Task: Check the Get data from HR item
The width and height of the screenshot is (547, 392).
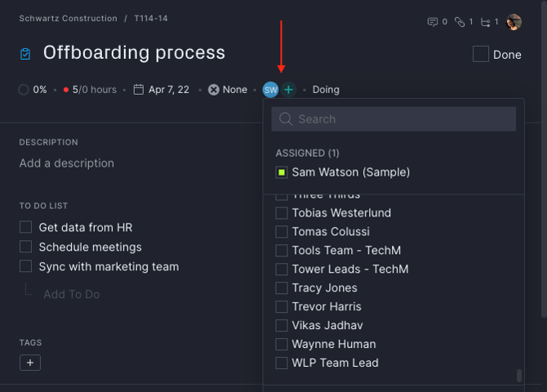Action: click(x=26, y=227)
